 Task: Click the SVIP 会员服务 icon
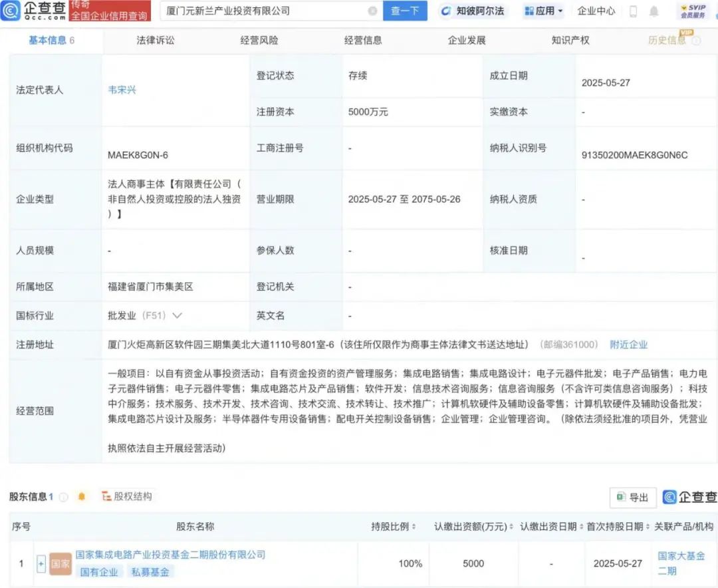point(693,11)
